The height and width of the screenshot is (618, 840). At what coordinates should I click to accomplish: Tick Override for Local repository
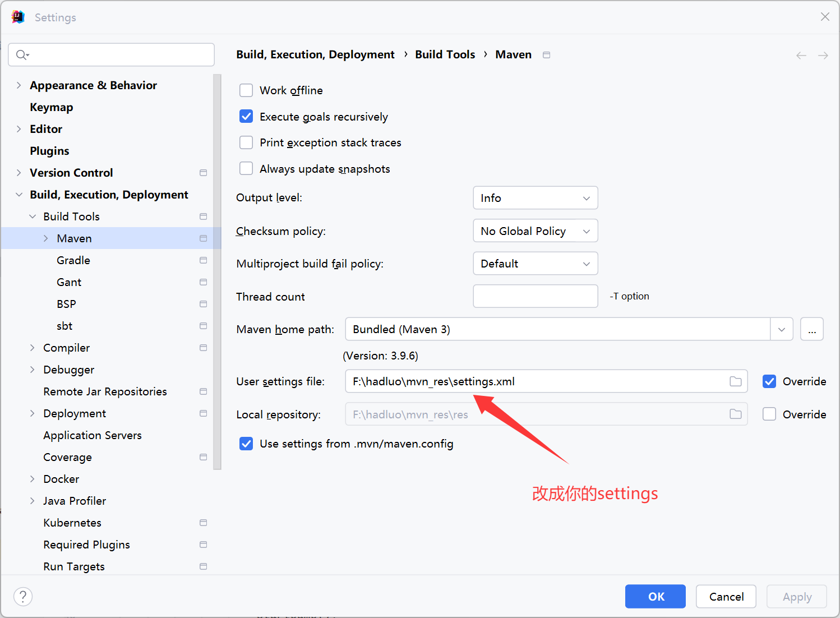769,414
